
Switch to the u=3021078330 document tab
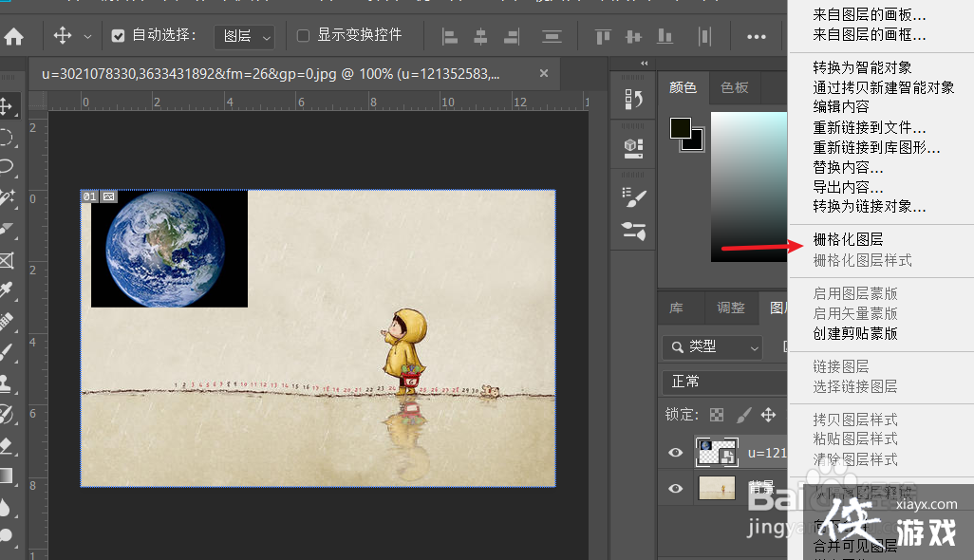coord(271,74)
